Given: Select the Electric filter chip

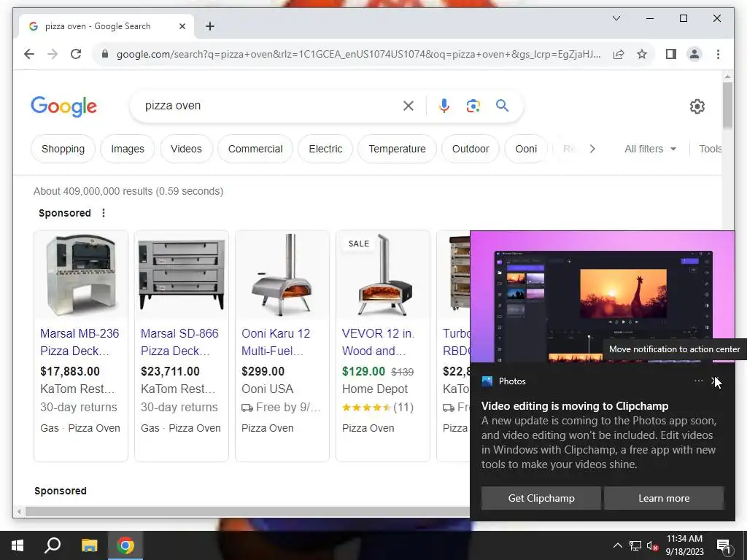Looking at the screenshot, I should click(325, 149).
